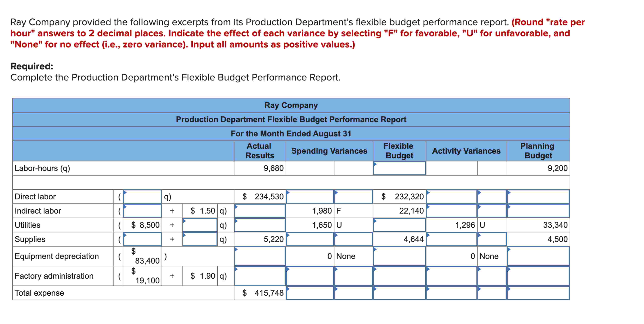The image size is (644, 324).
Task: Click Factory administration flexible budget field
Action: click(399, 276)
